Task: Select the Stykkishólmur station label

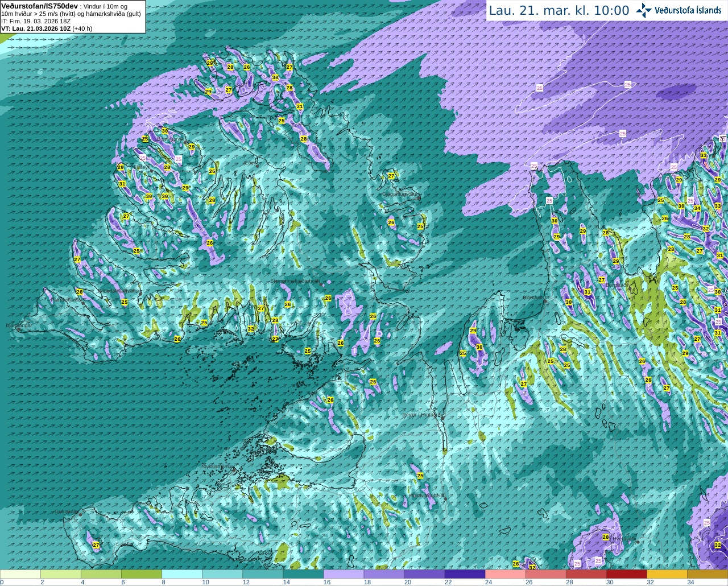Action: (217, 467)
